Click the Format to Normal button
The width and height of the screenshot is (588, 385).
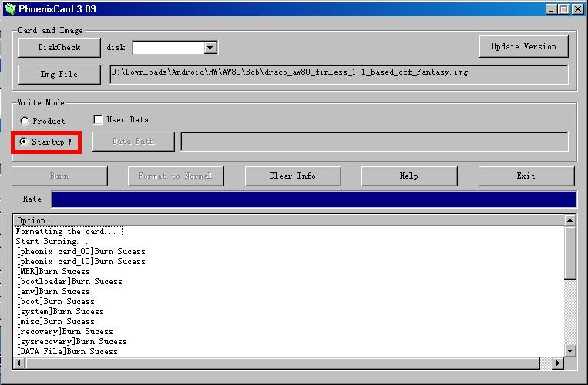[176, 176]
